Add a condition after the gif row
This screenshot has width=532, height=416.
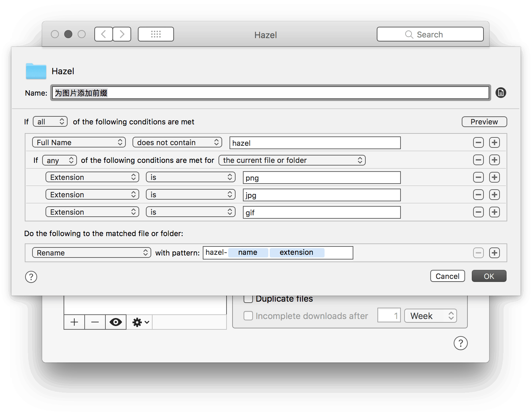tap(494, 212)
